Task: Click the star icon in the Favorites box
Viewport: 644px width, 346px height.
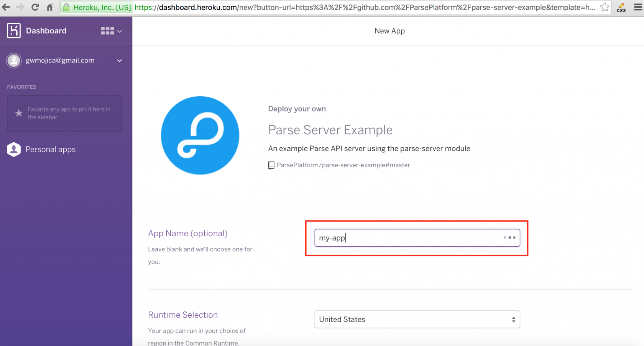Action: (18, 113)
